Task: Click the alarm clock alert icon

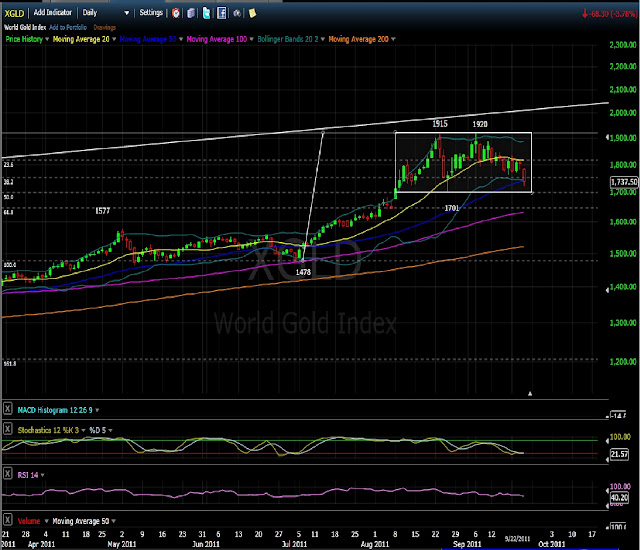Action: tap(176, 13)
